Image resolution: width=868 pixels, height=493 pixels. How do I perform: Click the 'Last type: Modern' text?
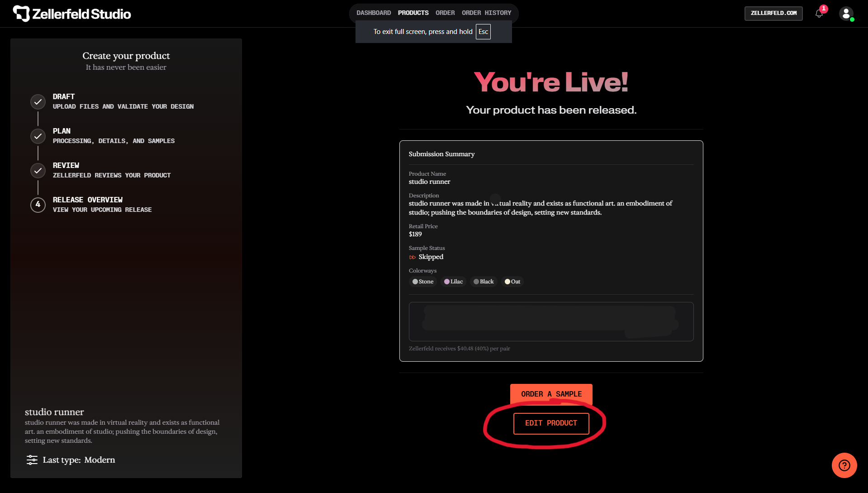(x=79, y=460)
